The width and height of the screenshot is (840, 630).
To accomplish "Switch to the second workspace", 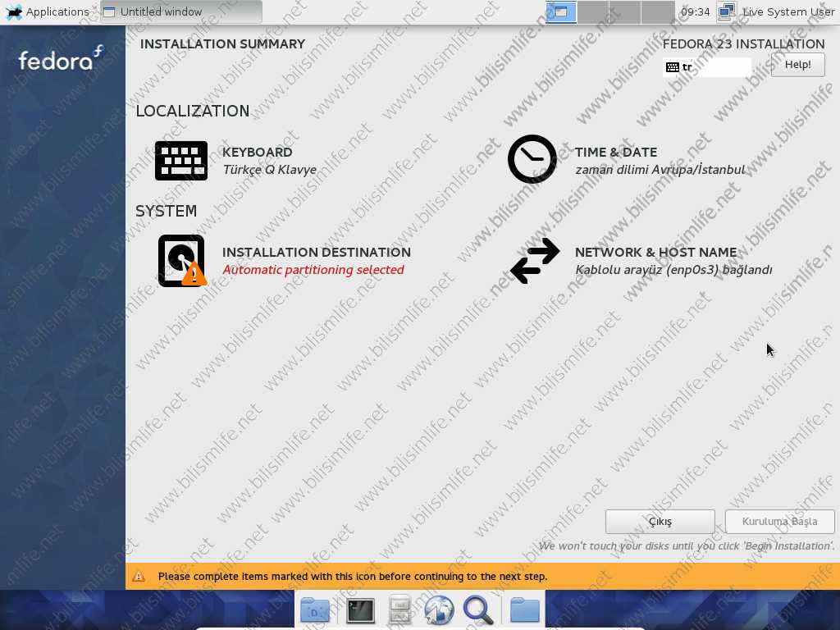I will [x=593, y=11].
